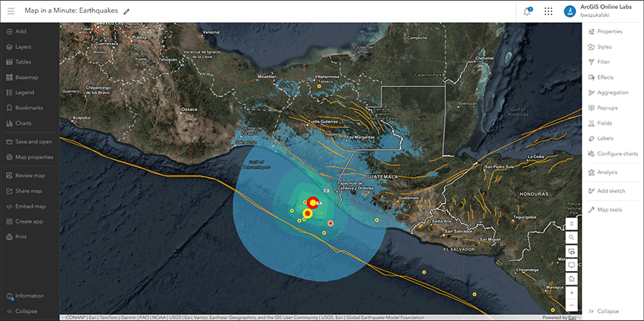Screen dimensions: 644x321
Task: Open the Charts panel
Action: tap(19, 123)
